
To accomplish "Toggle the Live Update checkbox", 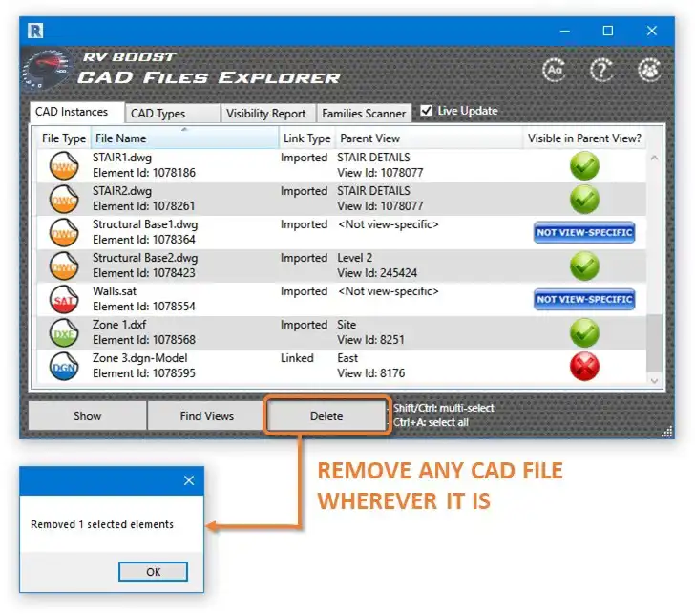I will 427,111.
